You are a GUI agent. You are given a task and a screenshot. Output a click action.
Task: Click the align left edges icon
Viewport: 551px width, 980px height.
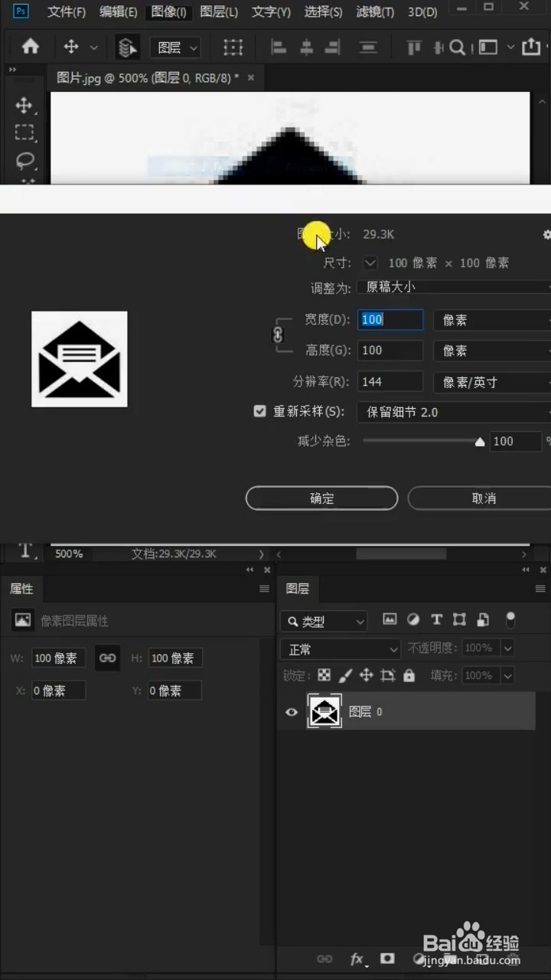pyautogui.click(x=279, y=47)
